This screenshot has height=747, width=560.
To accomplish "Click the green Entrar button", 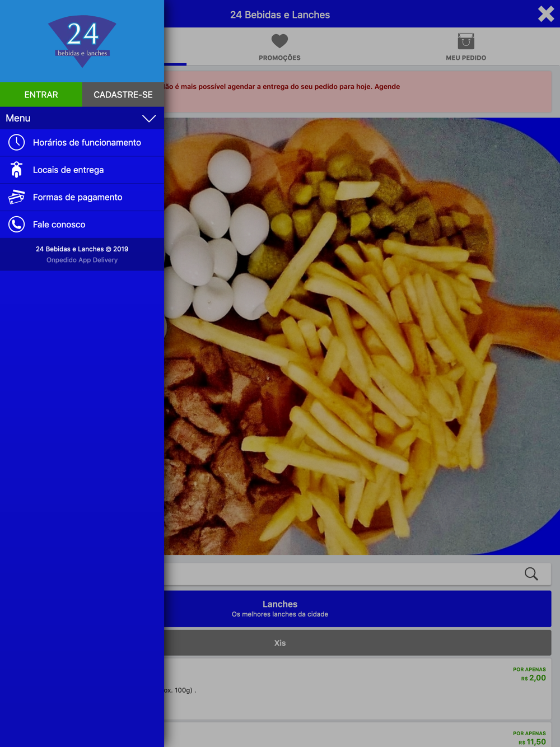I will 41,95.
